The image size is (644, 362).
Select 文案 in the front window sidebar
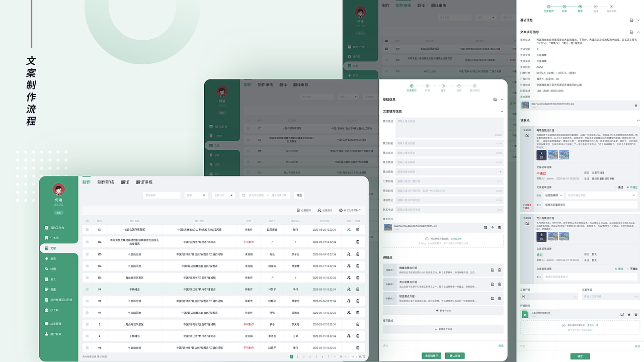click(x=59, y=248)
